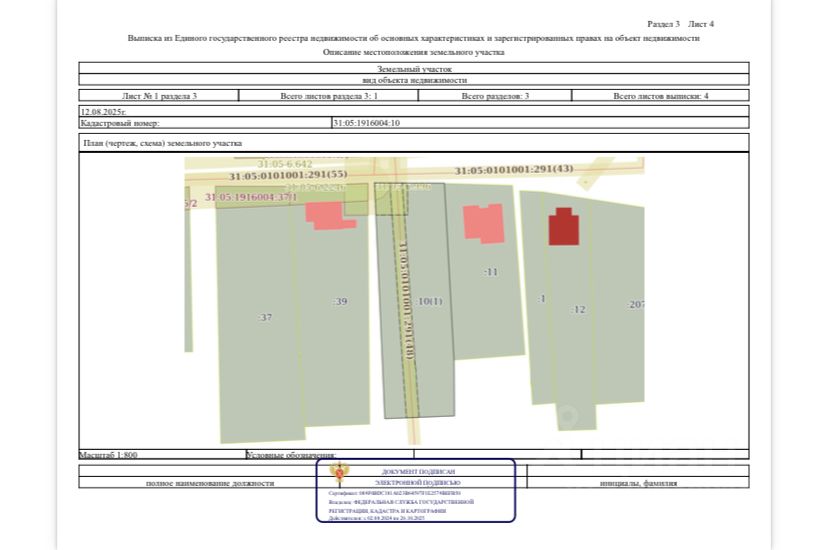Image resolution: width=828 pixels, height=550 pixels.
Task: Select the 'Лист № 1 раздела 3' cell
Action: tap(159, 96)
